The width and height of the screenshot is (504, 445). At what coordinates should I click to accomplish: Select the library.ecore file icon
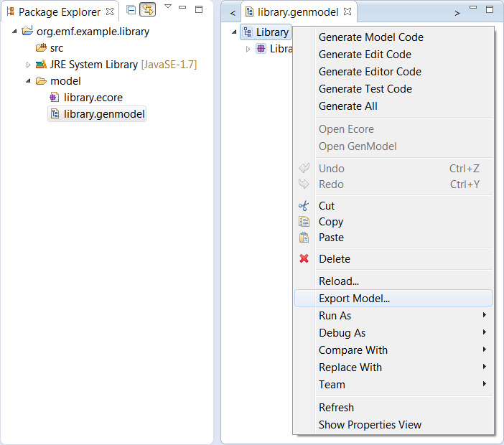[x=55, y=97]
